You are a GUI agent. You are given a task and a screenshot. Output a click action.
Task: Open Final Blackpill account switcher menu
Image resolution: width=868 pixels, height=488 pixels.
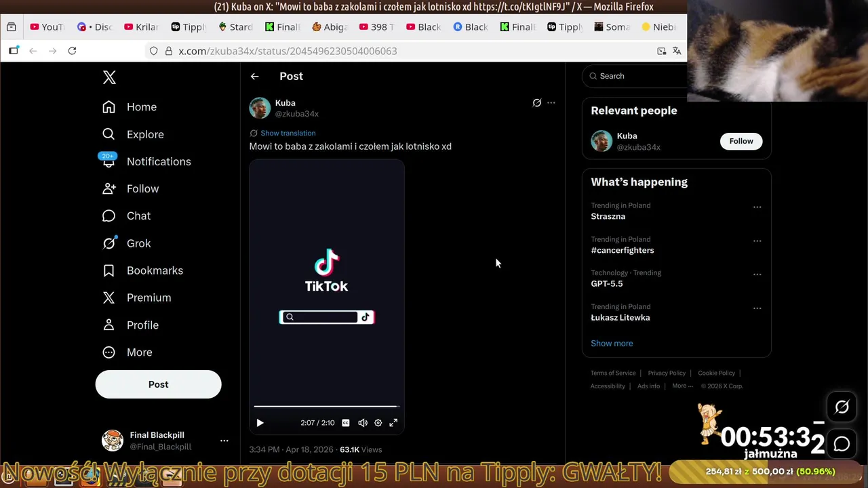click(x=165, y=441)
